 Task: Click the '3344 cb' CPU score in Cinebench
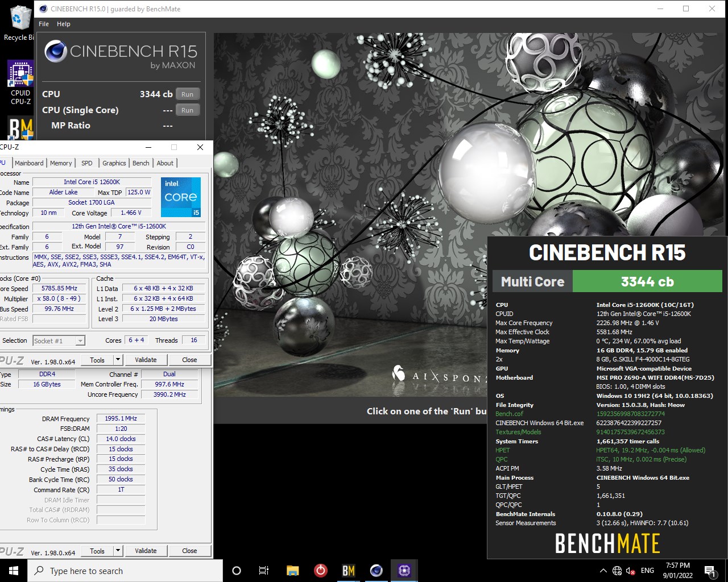(156, 94)
